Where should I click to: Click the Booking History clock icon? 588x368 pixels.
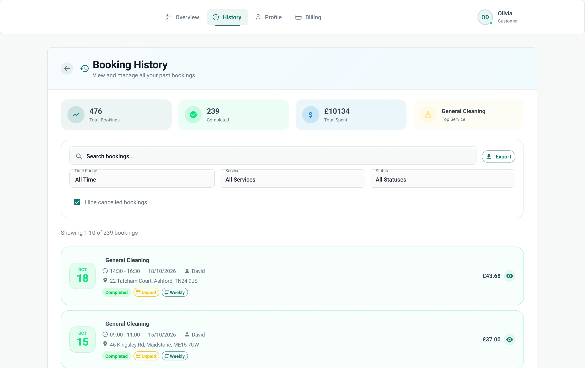pos(85,69)
